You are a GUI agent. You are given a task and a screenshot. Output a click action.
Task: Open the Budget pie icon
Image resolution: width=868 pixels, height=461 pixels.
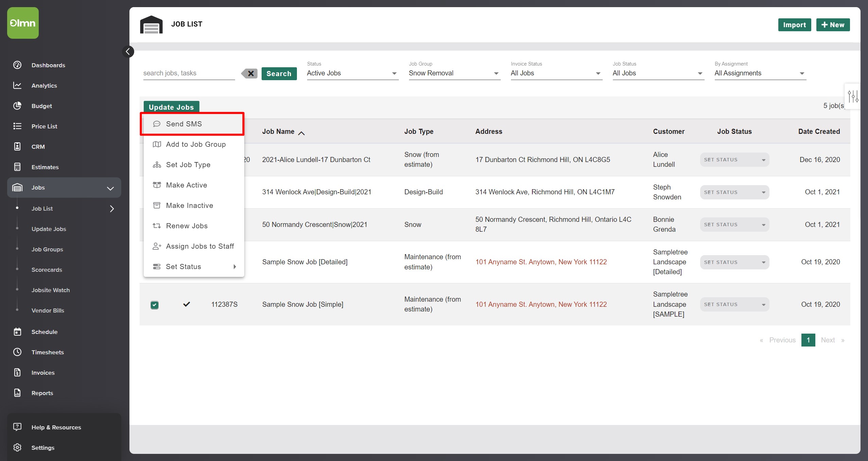click(x=17, y=106)
